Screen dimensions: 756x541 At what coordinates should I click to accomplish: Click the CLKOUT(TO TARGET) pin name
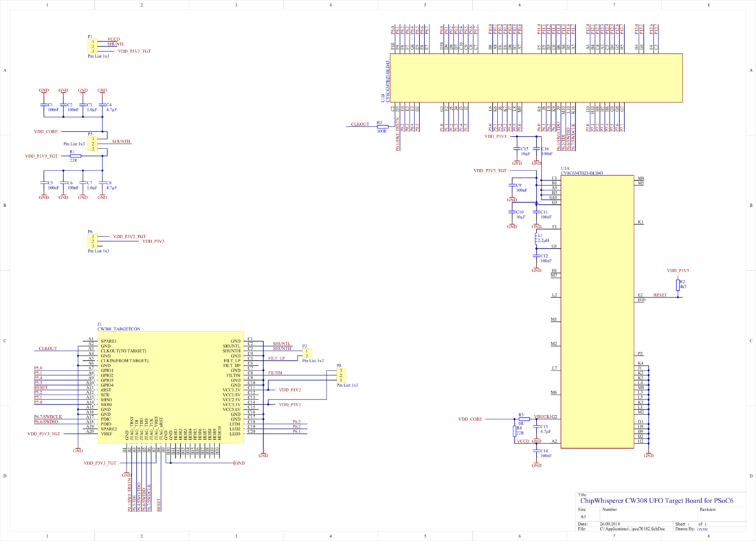click(x=124, y=351)
